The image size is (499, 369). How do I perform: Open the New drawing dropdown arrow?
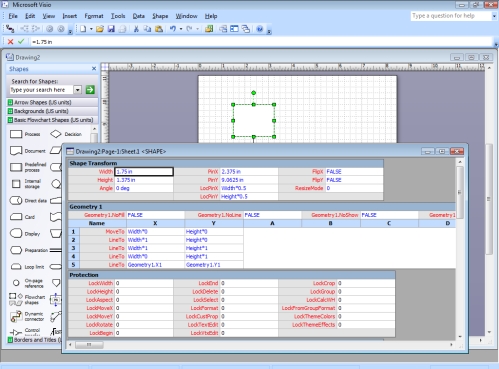(x=91, y=29)
